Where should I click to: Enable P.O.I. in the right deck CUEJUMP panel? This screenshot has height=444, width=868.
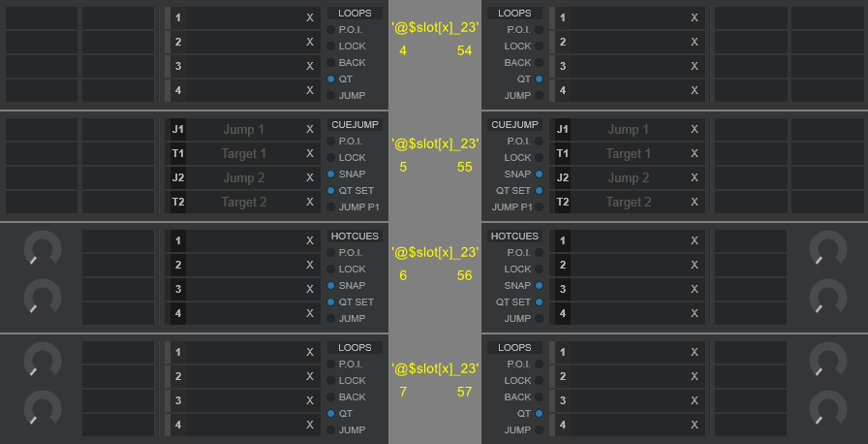[539, 142]
